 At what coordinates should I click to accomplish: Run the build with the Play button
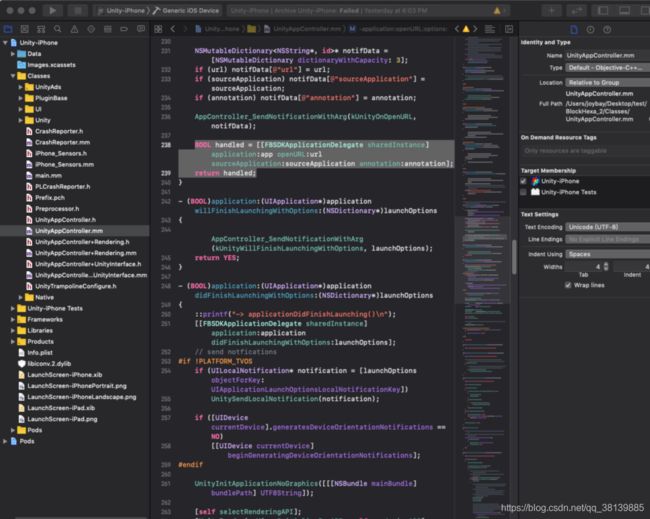(53, 10)
